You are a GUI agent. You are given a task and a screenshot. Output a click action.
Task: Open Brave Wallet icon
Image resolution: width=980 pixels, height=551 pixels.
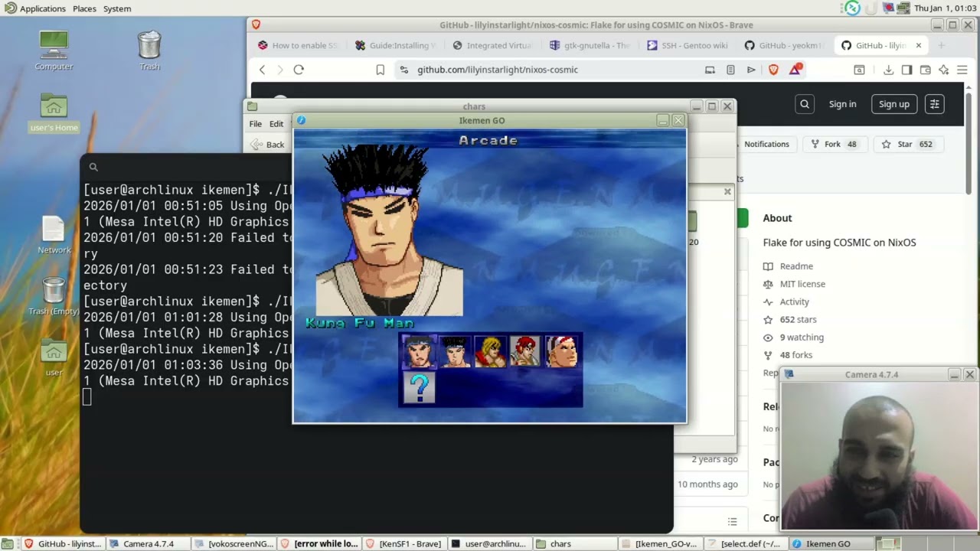point(925,70)
